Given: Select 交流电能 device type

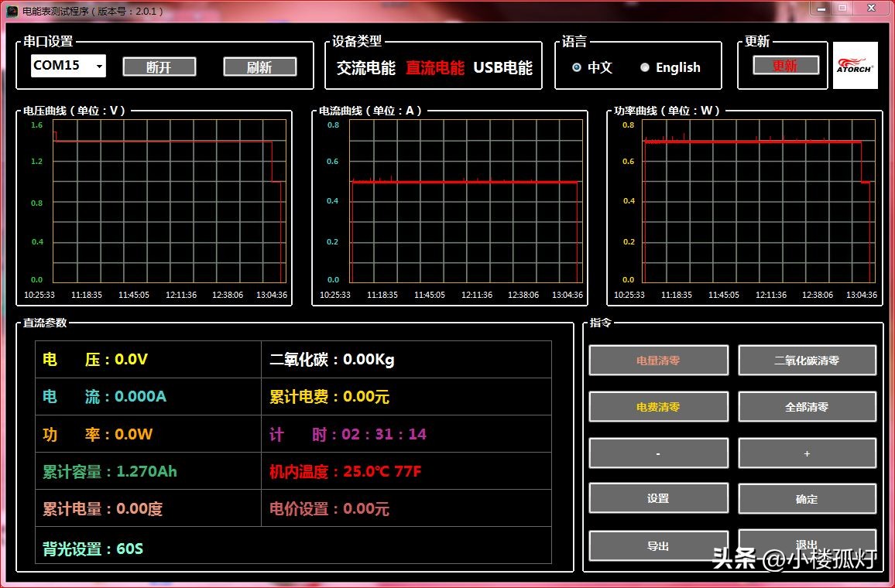Looking at the screenshot, I should pyautogui.click(x=366, y=68).
